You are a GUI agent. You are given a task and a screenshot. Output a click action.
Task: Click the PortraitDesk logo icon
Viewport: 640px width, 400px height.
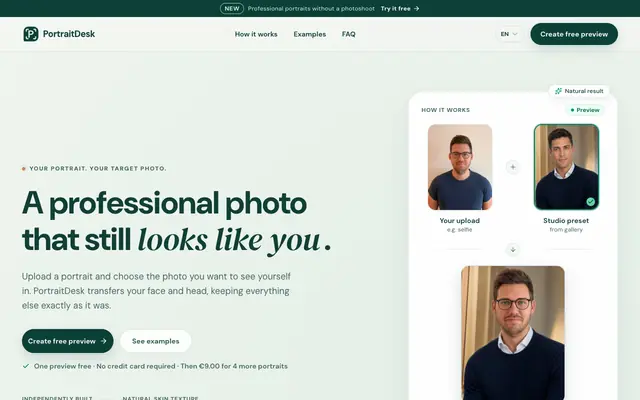31,34
